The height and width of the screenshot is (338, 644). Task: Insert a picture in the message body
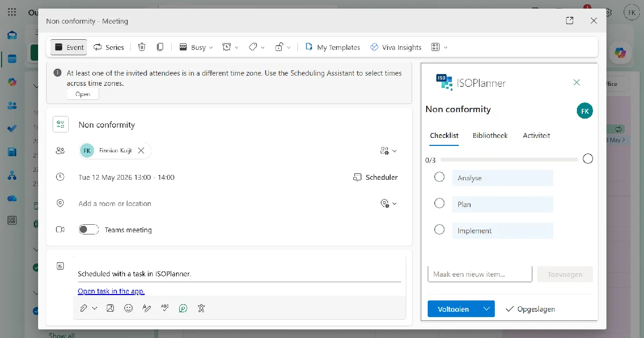[110, 308]
